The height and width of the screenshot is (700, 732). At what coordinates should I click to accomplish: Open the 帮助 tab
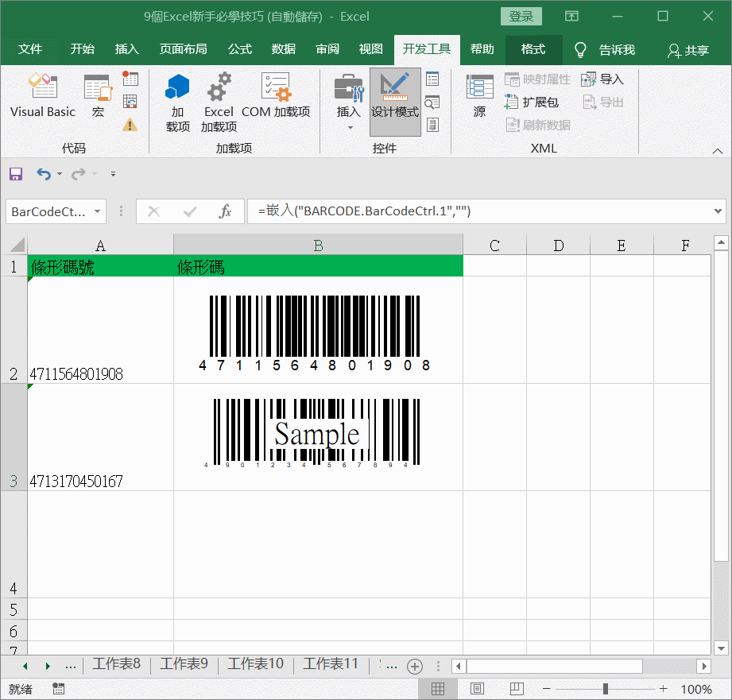pos(482,49)
